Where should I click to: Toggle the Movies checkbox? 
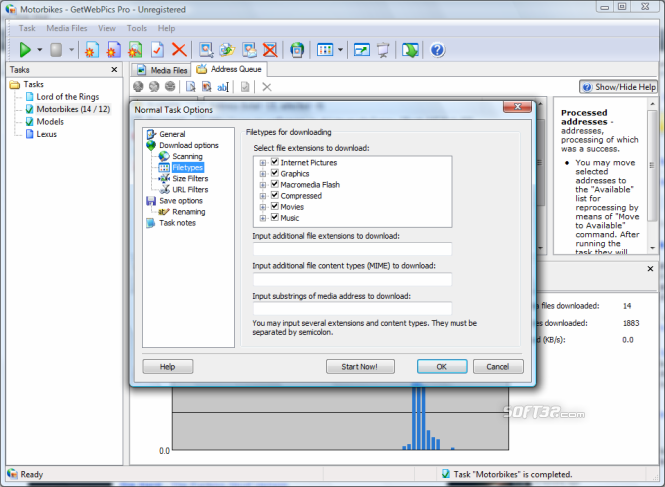[x=275, y=206]
